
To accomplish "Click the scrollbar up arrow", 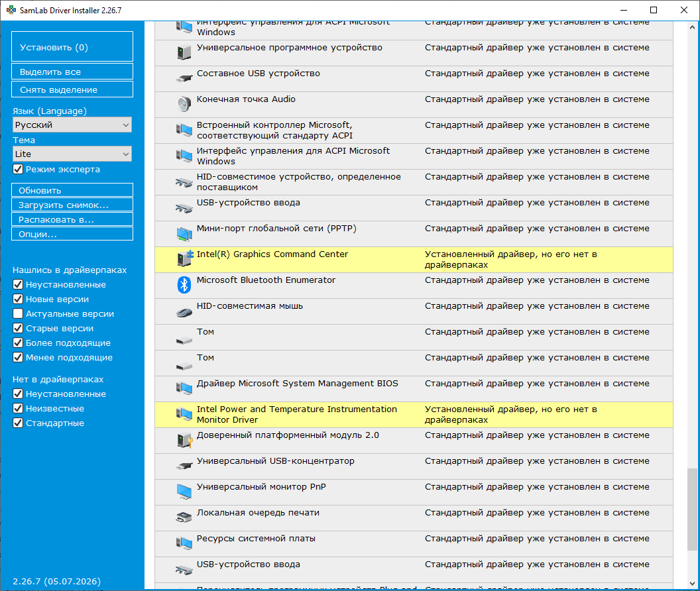I will tap(692, 27).
